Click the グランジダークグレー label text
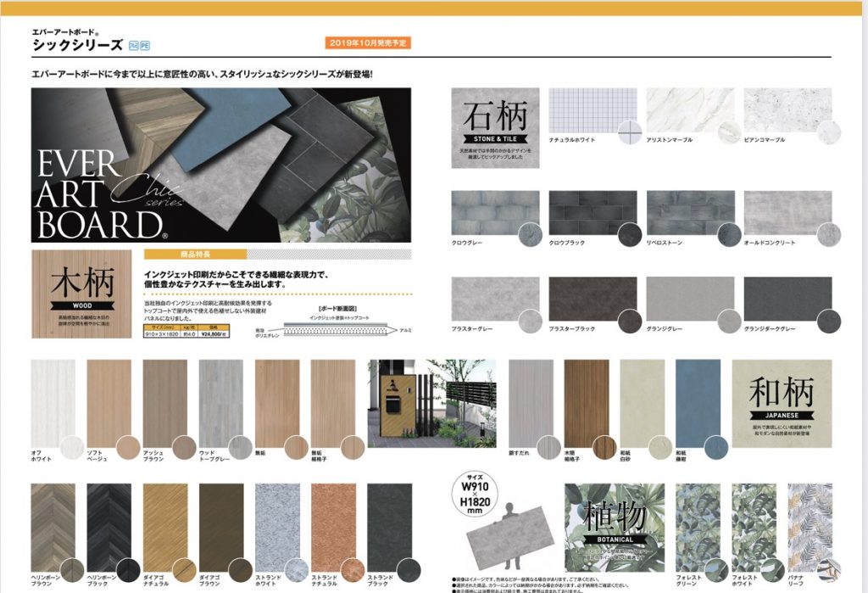Screen dimensions: 868x593 (770, 329)
